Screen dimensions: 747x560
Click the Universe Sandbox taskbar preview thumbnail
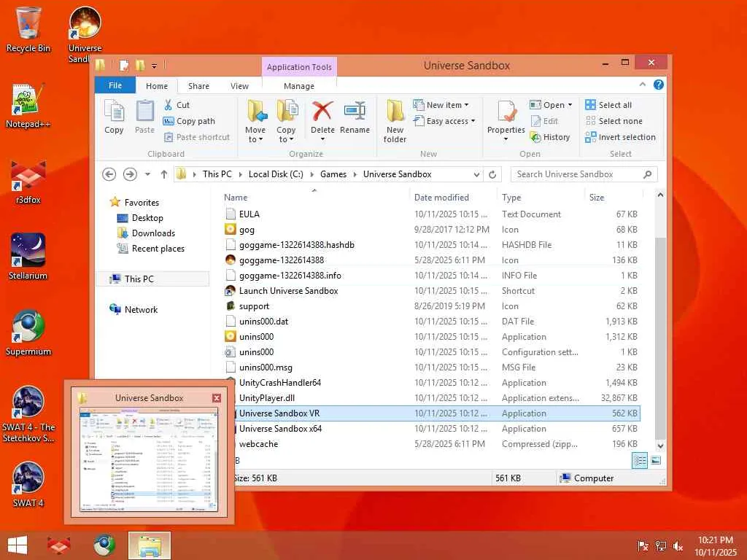[x=149, y=459]
